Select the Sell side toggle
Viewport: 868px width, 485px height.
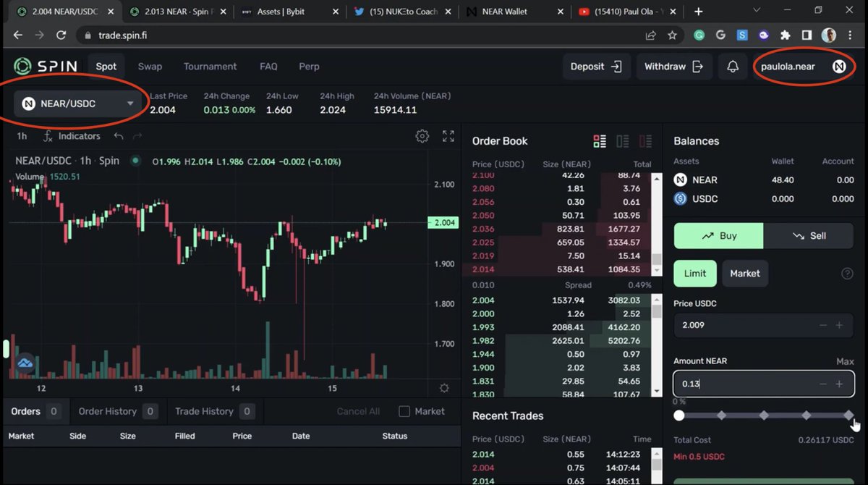(x=809, y=235)
